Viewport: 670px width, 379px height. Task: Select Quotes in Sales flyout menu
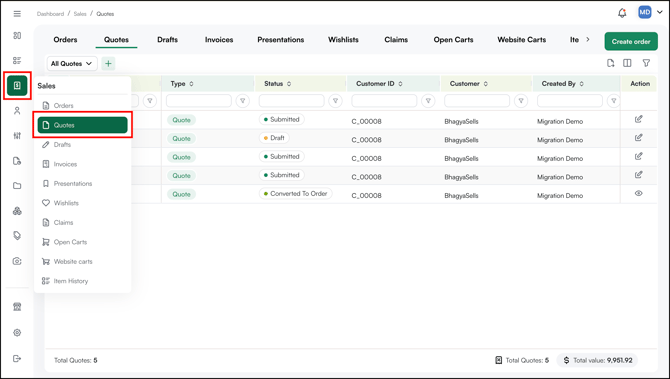82,125
